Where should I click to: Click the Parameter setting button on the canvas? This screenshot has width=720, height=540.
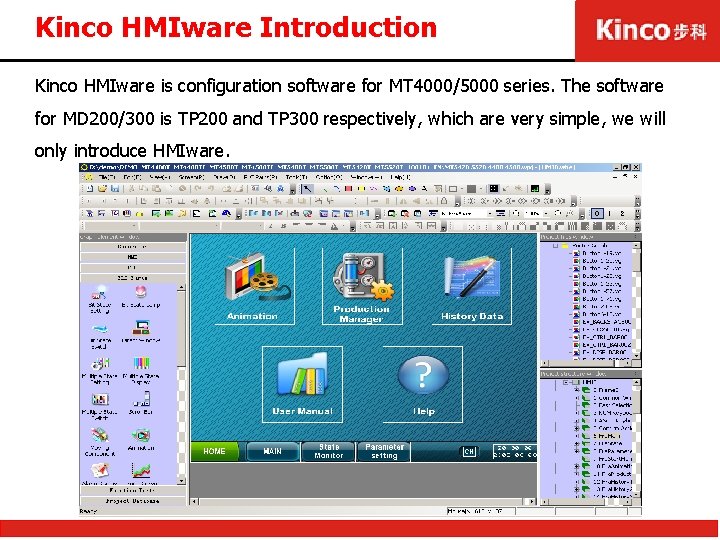384,451
